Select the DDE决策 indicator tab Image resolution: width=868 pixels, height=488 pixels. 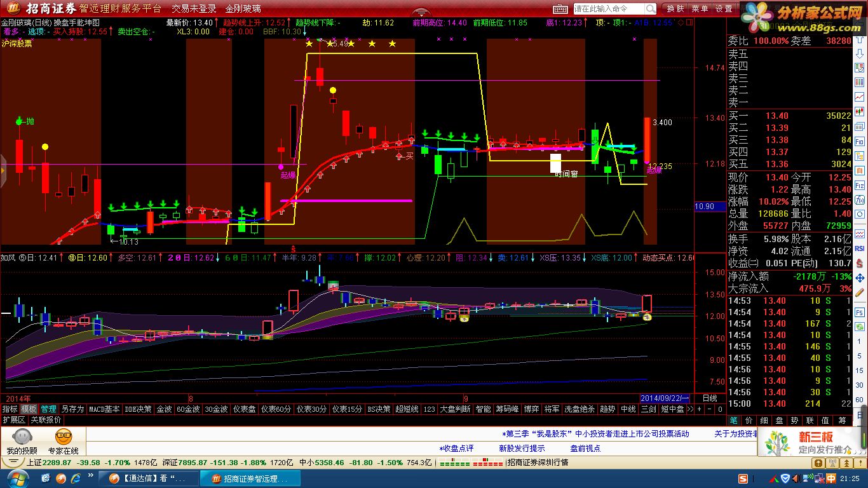(138, 409)
